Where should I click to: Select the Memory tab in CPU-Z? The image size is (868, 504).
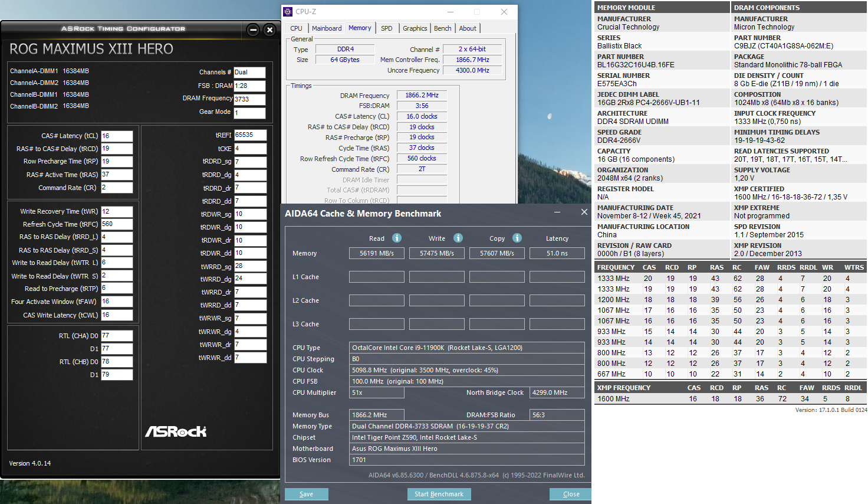[x=360, y=28]
